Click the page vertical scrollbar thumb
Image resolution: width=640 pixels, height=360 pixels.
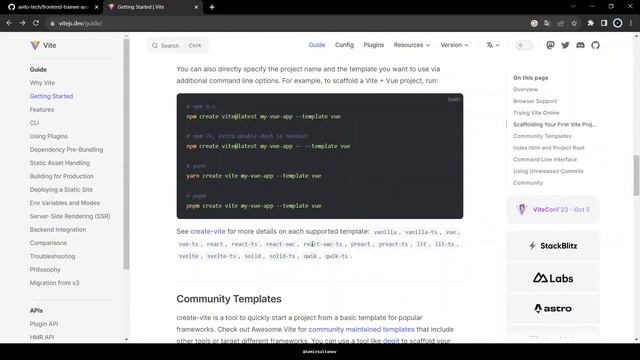(636, 175)
